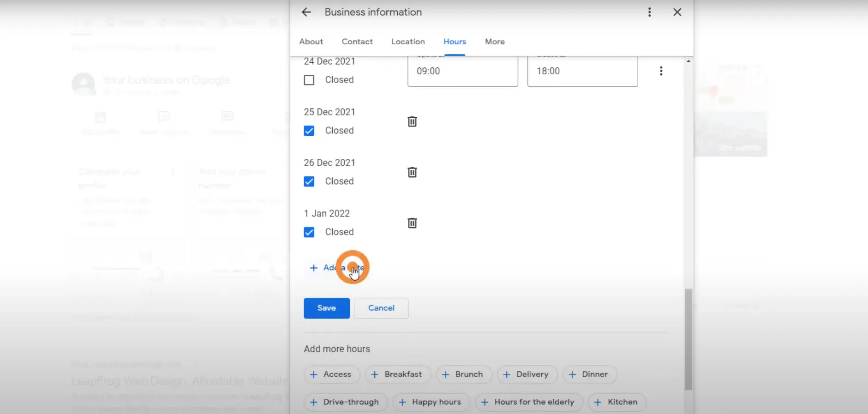Viewport: 868px width, 414px height.
Task: Uncheck Closed for 25 Dec 2021
Action: coord(309,131)
